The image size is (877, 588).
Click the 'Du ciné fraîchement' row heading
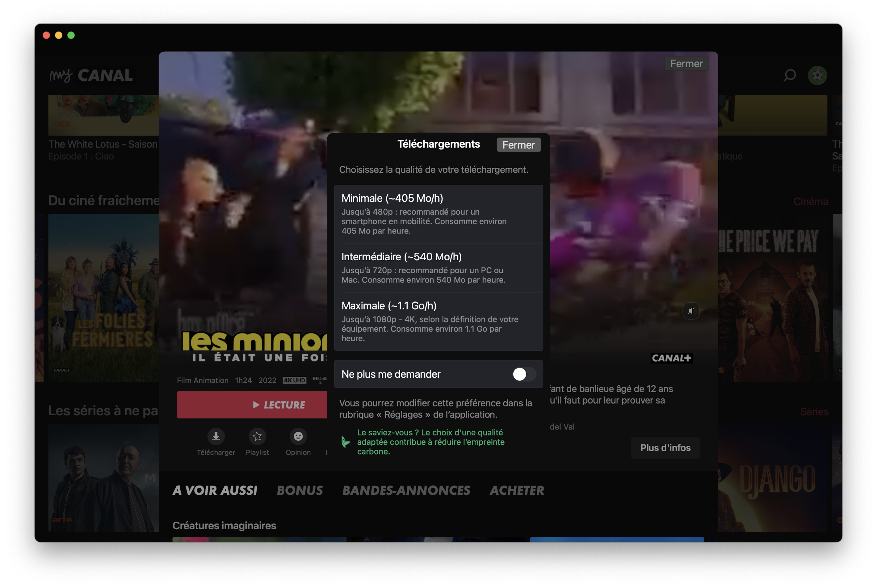click(104, 201)
